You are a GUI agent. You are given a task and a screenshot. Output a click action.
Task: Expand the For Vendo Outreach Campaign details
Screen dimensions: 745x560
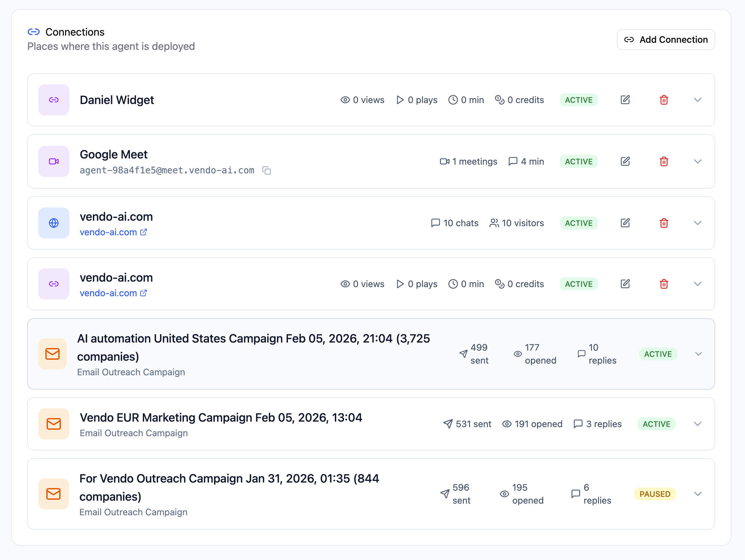click(x=697, y=494)
